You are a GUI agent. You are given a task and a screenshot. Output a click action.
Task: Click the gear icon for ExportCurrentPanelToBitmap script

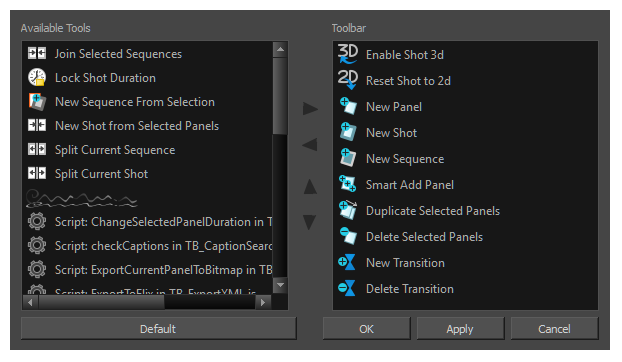[37, 269]
